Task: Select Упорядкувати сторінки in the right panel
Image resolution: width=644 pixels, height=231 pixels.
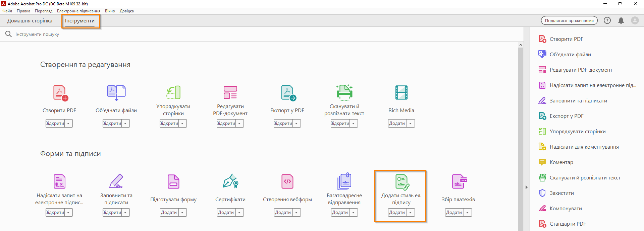Action: [x=572, y=131]
